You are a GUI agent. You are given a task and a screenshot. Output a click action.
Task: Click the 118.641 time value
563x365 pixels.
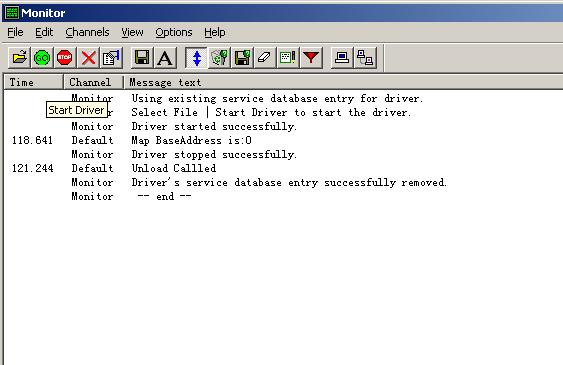pyautogui.click(x=32, y=140)
